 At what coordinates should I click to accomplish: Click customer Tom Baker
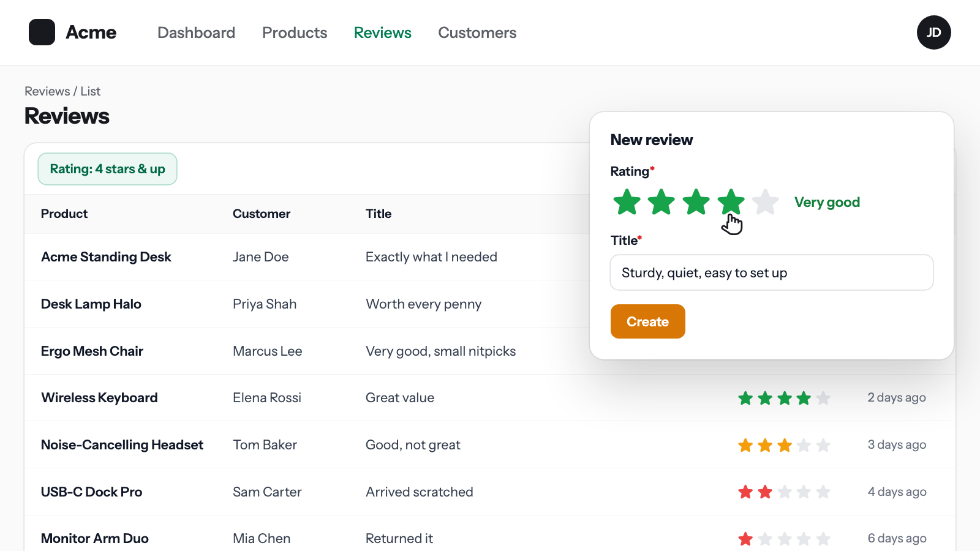(x=265, y=445)
